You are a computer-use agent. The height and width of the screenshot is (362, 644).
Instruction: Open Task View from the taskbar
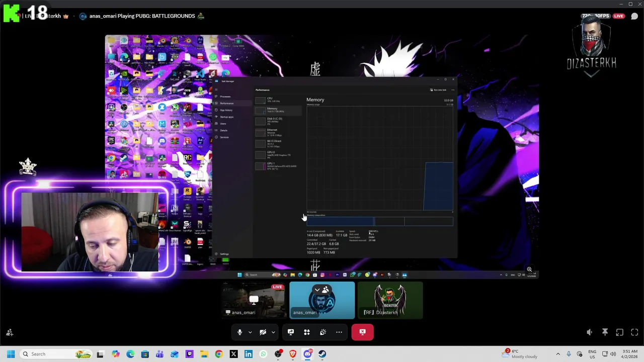100,354
